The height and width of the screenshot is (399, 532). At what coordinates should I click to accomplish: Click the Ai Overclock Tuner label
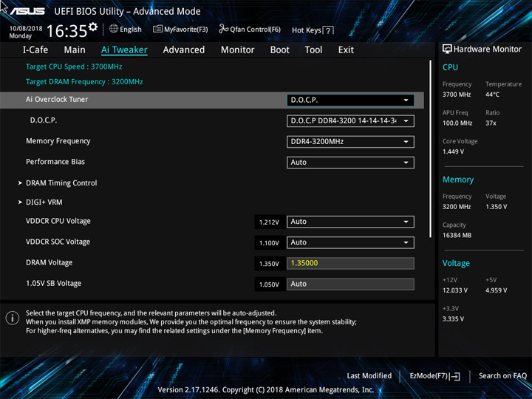coord(57,100)
